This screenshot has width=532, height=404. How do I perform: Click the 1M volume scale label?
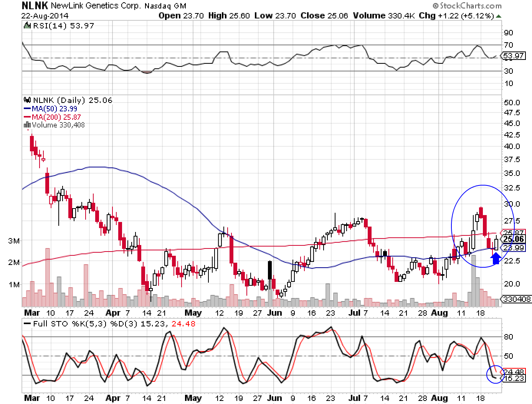[14, 285]
